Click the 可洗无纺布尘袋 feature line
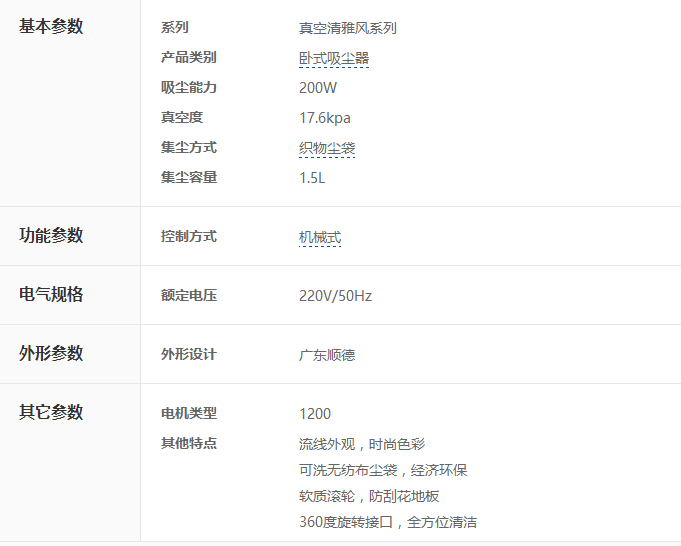 click(x=383, y=470)
